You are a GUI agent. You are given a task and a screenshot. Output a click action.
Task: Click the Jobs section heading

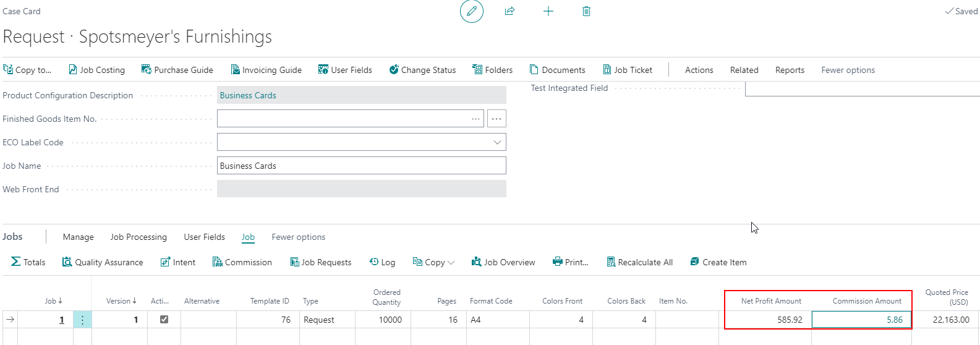[12, 237]
